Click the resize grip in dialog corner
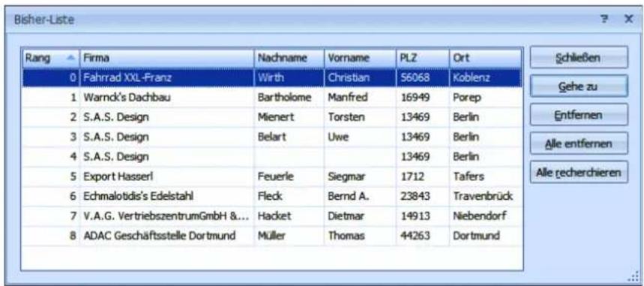The width and height of the screenshot is (644, 286). pos(634,276)
